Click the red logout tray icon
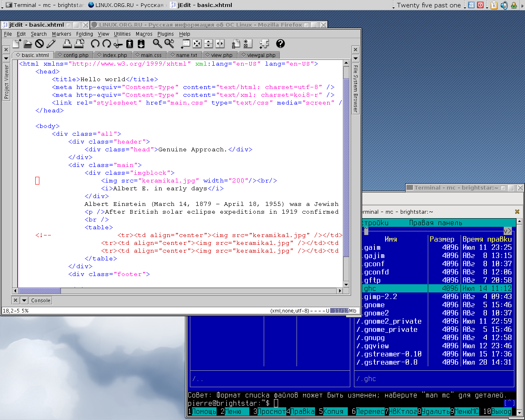Image resolution: width=525 pixels, height=420 pixels. [480, 5]
